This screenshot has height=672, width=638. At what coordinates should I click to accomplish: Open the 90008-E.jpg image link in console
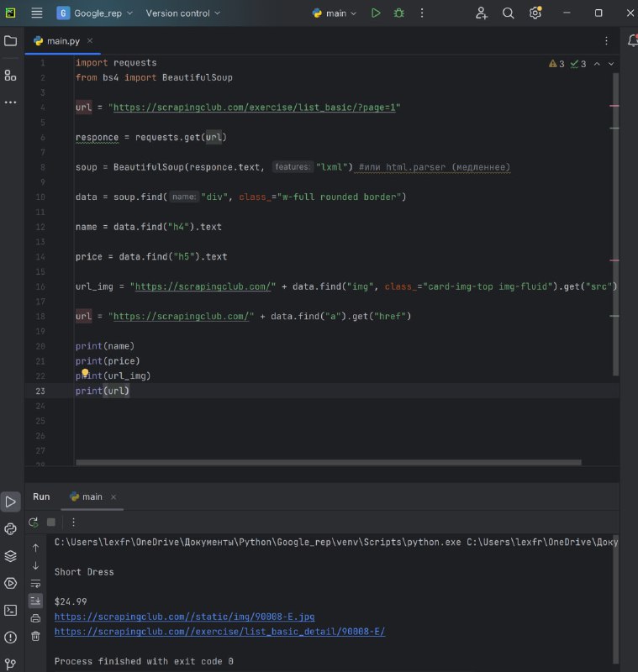coord(184,617)
